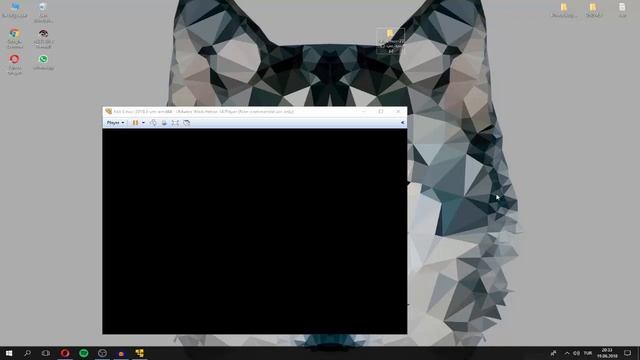The image size is (640, 360).
Task: Switch VMware Player to Unity mode
Action: tap(187, 122)
